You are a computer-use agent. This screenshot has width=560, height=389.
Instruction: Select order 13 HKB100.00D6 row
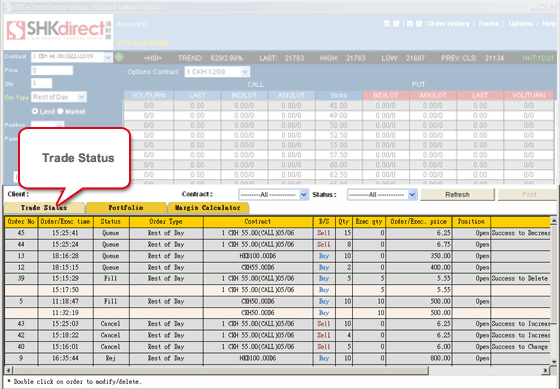click(278, 256)
